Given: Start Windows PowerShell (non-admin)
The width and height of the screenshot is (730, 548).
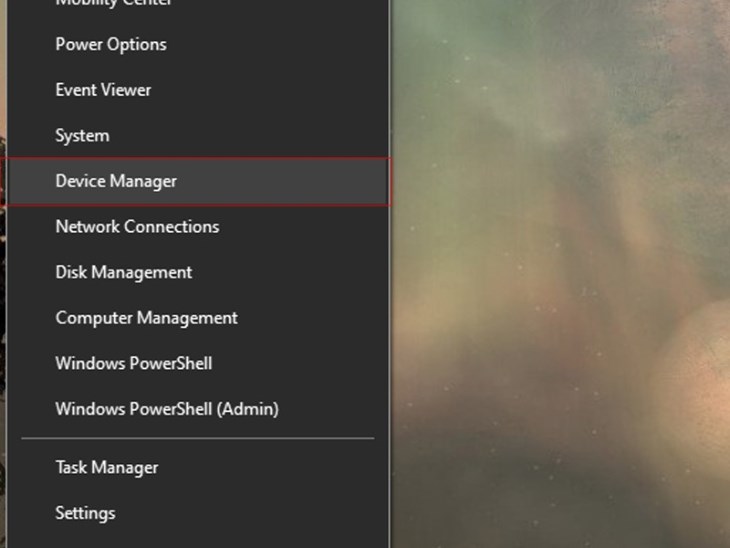Looking at the screenshot, I should 133,363.
